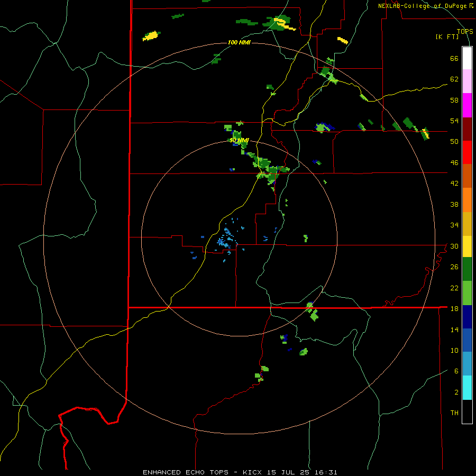Click the 16:31 timestamp
The height and width of the screenshot is (476, 476).
click(326, 472)
